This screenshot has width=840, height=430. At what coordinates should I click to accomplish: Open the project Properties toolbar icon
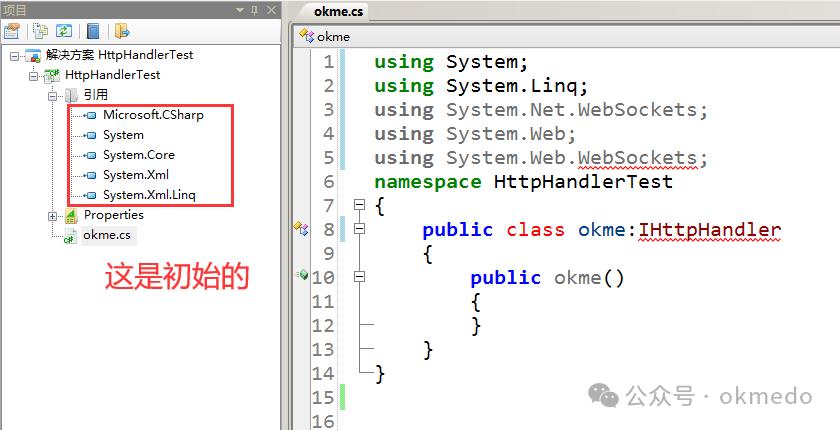tap(11, 31)
